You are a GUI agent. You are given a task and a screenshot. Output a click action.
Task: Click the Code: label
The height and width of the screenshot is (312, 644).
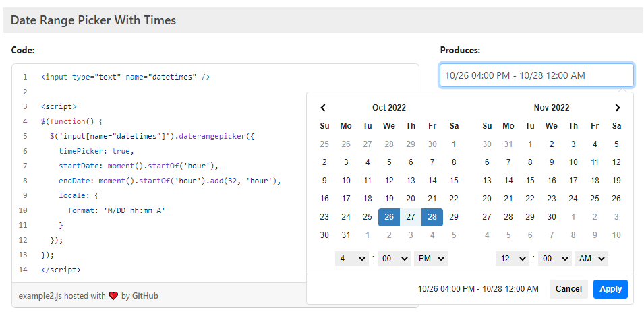coord(23,51)
